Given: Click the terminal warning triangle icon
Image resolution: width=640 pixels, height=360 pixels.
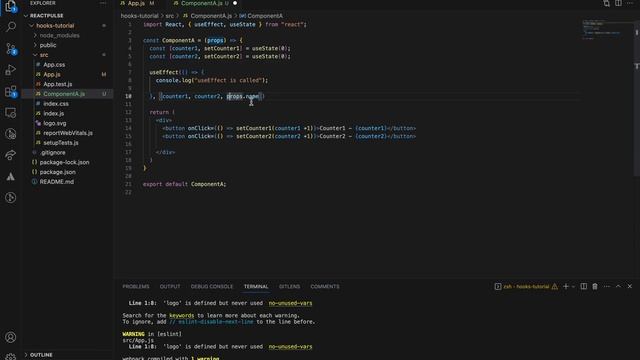Looking at the screenshot, I should pyautogui.click(x=554, y=287).
